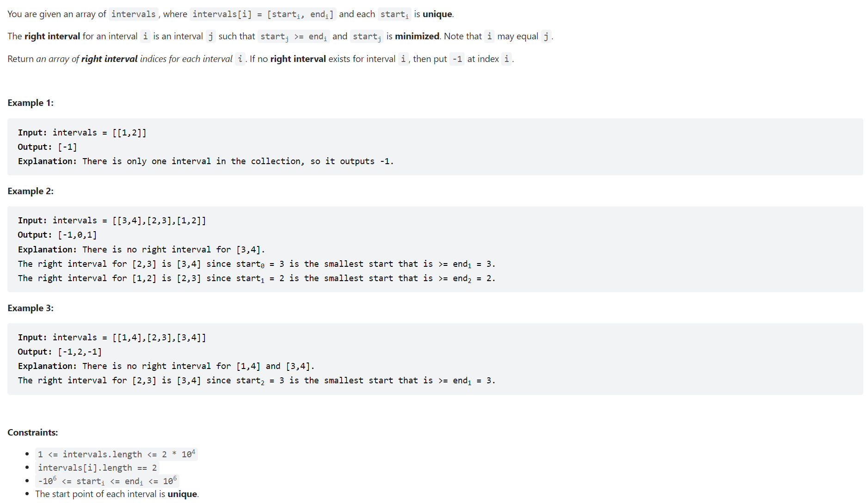This screenshot has width=866, height=504.
Task: Click the 'Constraints:' heading
Action: pos(33,433)
